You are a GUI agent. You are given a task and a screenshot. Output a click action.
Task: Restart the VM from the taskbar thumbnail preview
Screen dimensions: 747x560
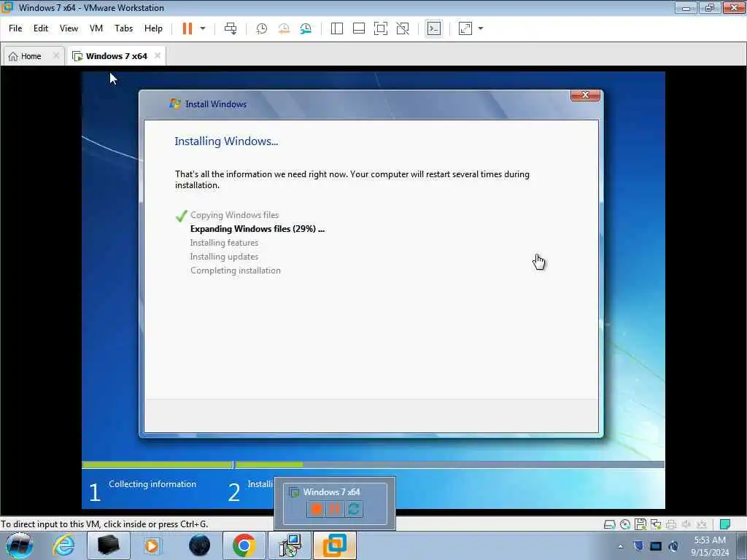tap(354, 508)
